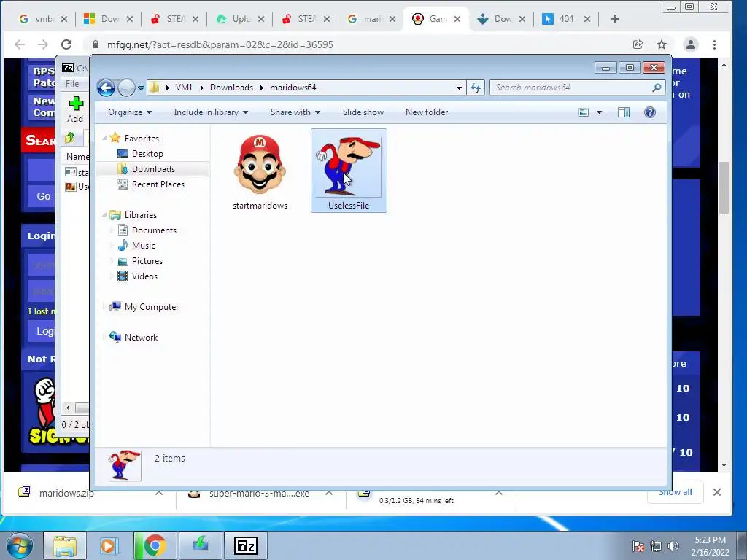Image resolution: width=747 pixels, height=560 pixels.
Task: Click the Chrome address bar URL
Action: pos(220,44)
